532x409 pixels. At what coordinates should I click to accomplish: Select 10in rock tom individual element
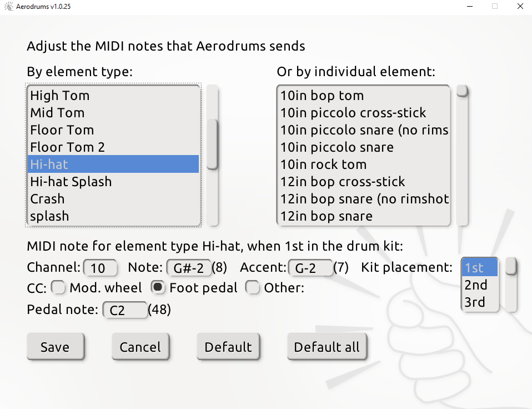(x=363, y=164)
